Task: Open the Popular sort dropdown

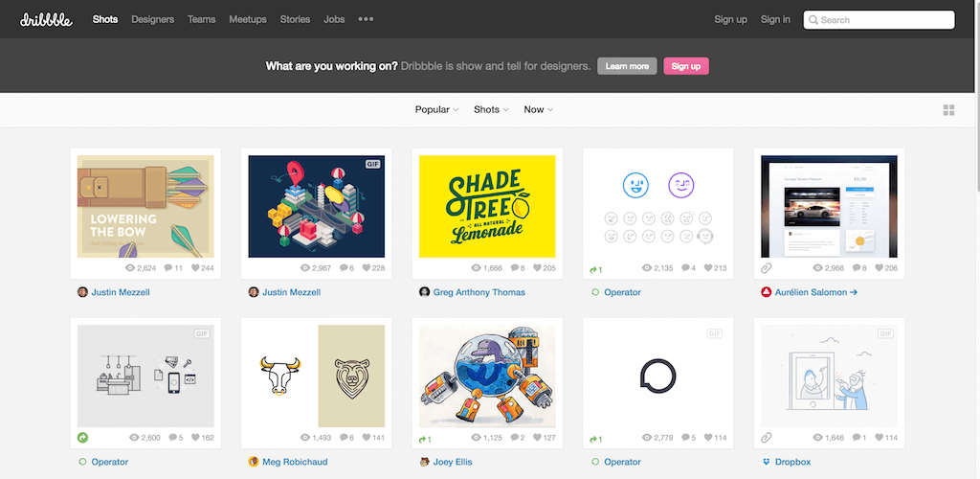Action: [x=436, y=109]
